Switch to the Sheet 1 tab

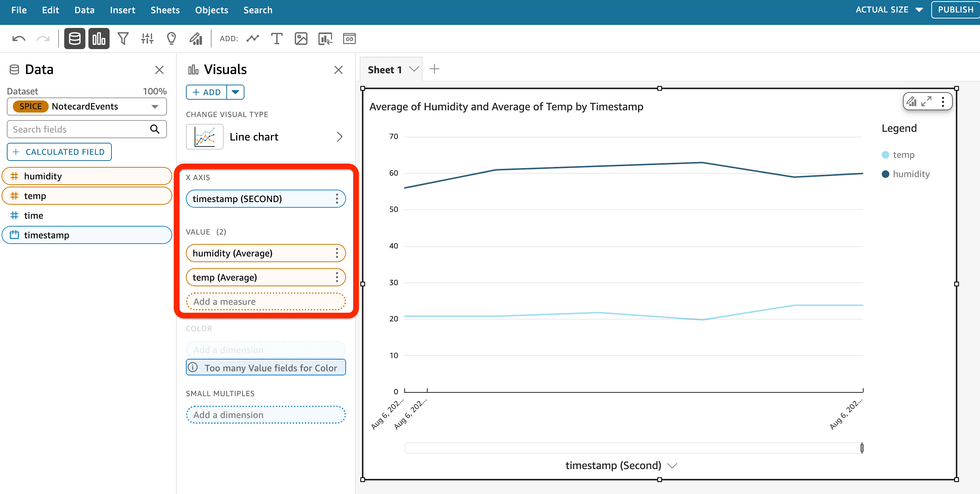pos(385,70)
